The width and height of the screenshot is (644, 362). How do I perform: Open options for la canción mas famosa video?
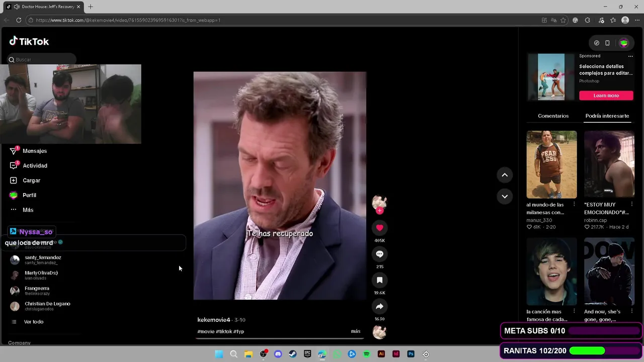click(x=574, y=311)
